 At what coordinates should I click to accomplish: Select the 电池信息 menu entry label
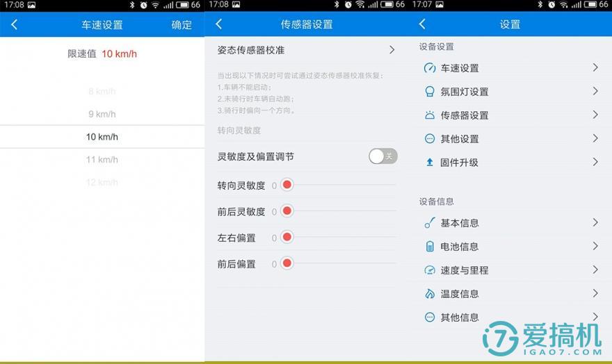(460, 247)
